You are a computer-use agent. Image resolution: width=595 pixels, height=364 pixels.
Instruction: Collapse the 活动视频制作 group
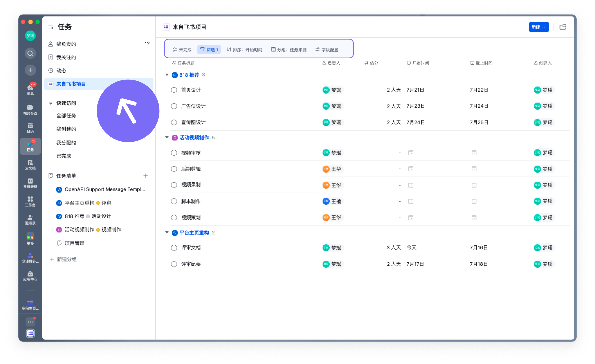(x=167, y=137)
